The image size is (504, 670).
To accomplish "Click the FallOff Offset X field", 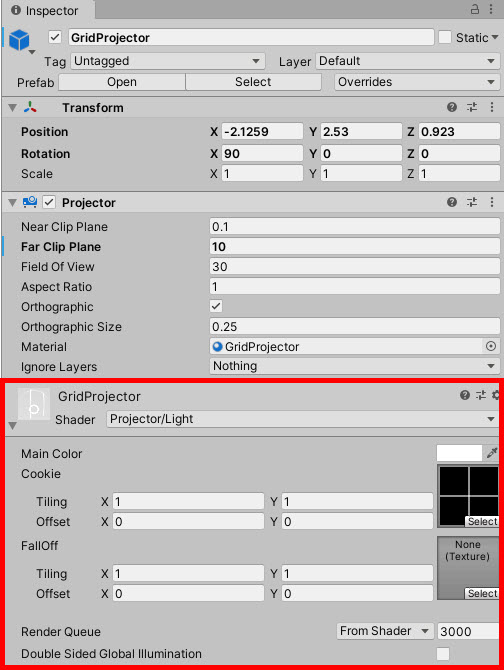I will 188,593.
